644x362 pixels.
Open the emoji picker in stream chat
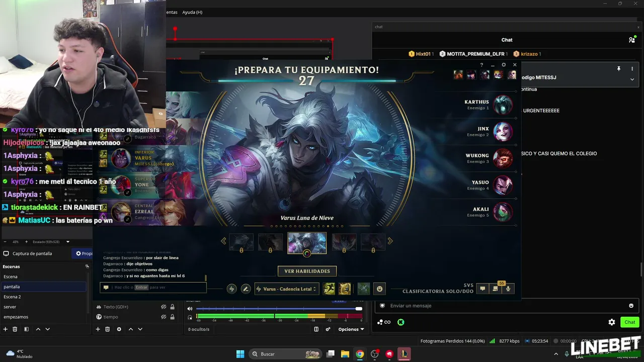tap(631, 306)
